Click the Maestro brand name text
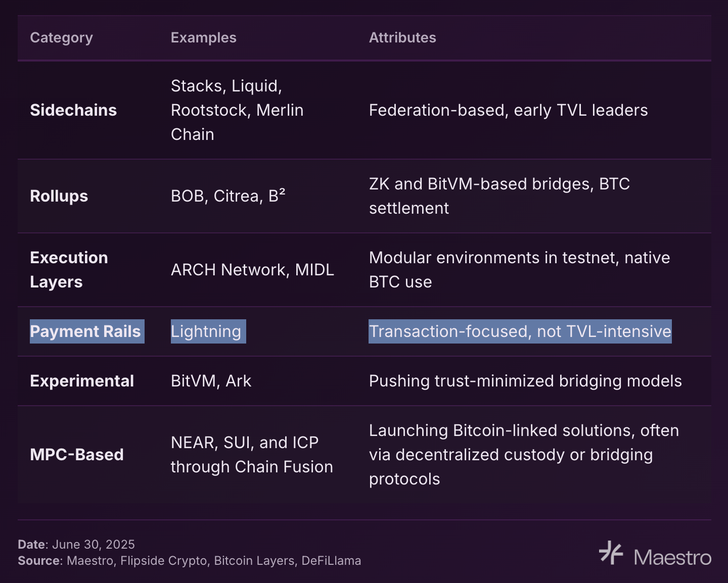Screen dimensions: 728x583 coord(672,558)
